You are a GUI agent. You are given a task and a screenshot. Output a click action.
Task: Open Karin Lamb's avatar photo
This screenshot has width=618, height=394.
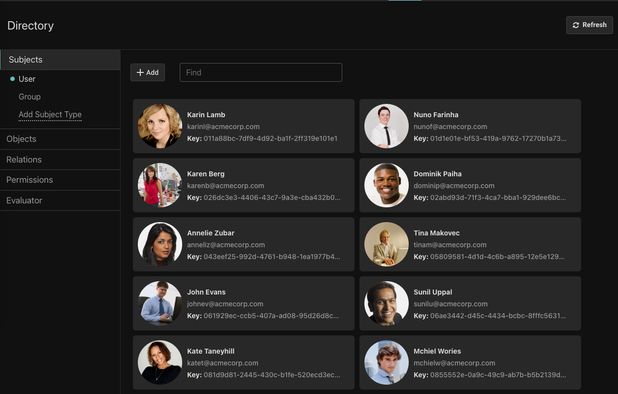[160, 126]
